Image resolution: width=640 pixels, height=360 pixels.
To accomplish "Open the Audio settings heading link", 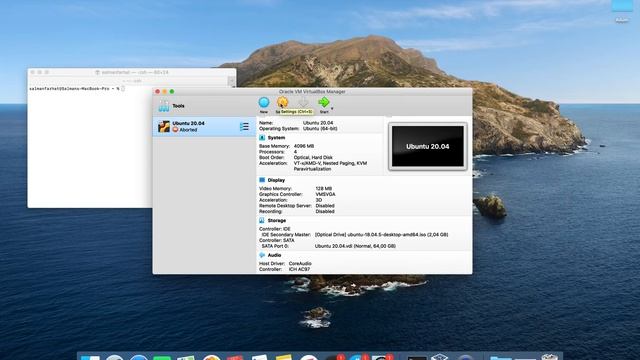I will point(274,255).
